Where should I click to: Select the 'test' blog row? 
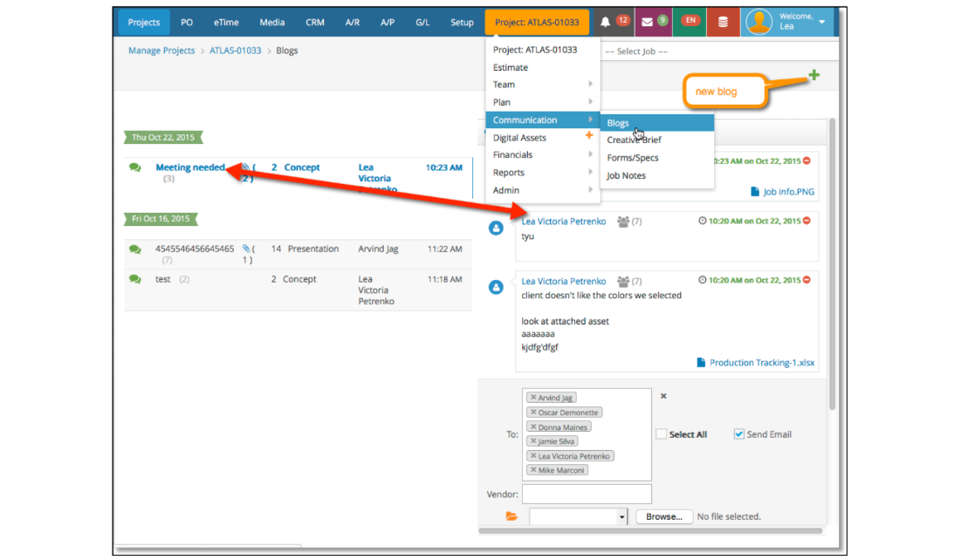tap(299, 290)
